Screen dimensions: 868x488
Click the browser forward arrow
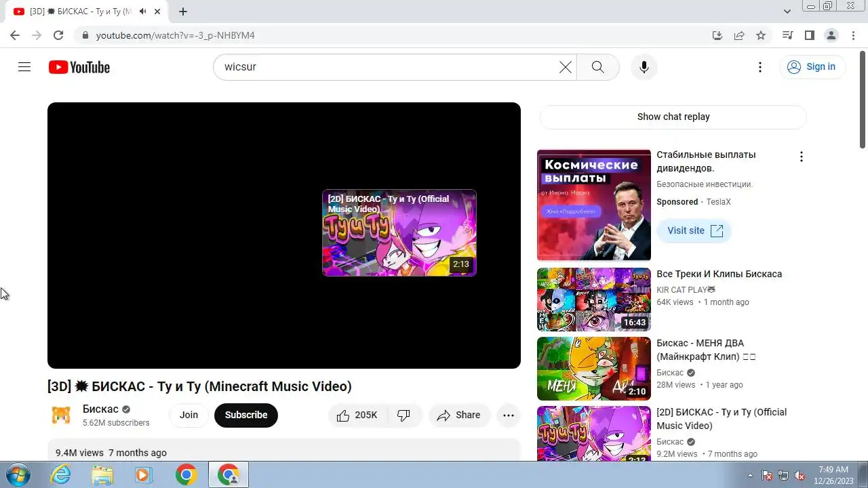tap(37, 35)
